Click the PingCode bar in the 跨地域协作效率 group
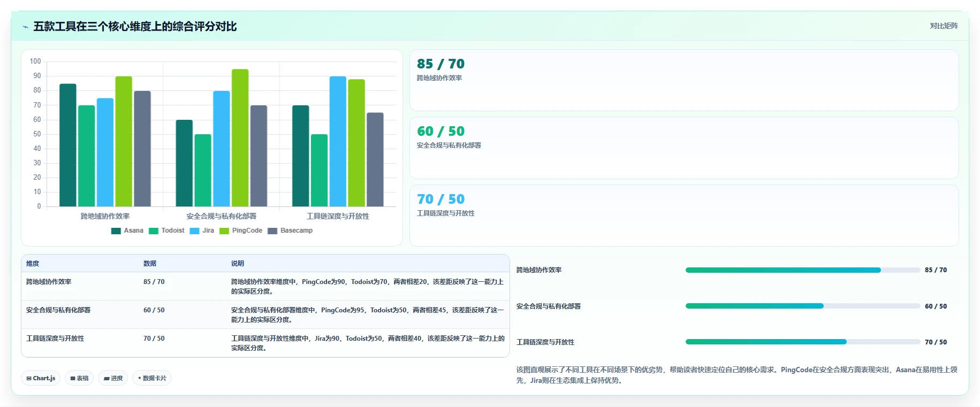The width and height of the screenshot is (980, 407). click(x=124, y=141)
